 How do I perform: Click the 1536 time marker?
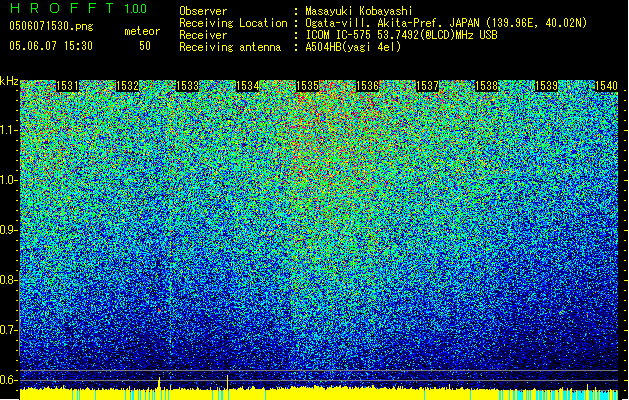[x=368, y=86]
